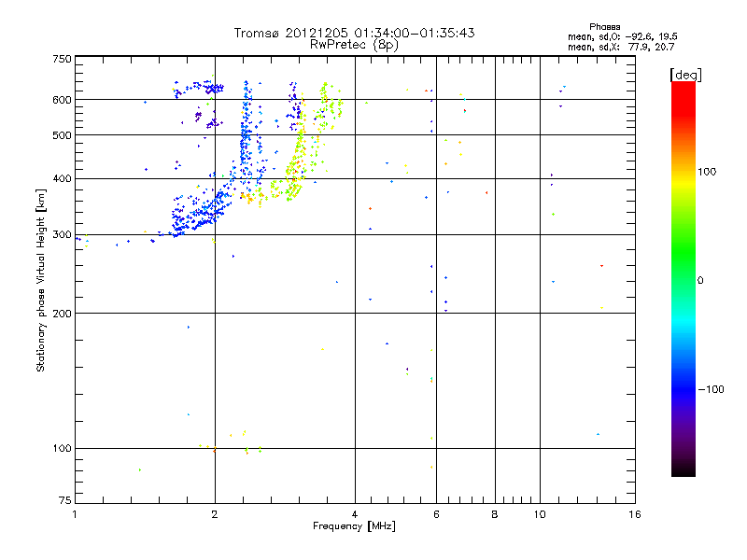Click the y-axis label '75'
This screenshot has width=747, height=560.
pos(65,500)
